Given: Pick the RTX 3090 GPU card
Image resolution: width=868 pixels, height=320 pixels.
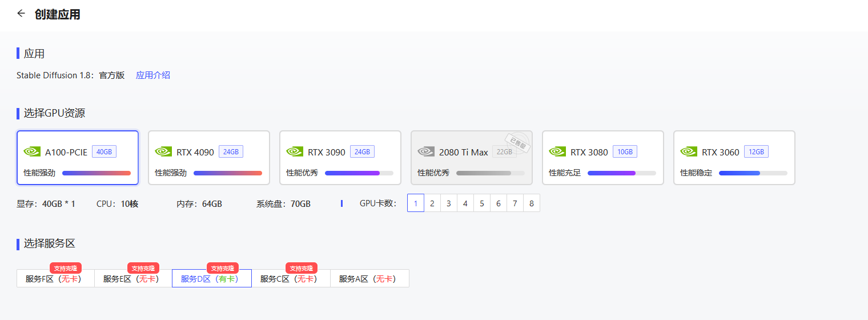Looking at the screenshot, I should [340, 158].
